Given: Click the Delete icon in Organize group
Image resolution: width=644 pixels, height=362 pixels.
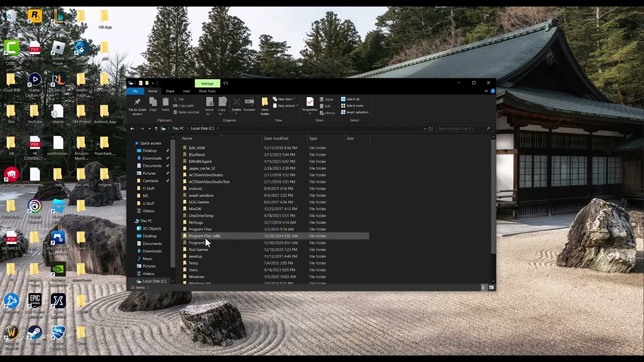Looking at the screenshot, I should pos(236,105).
